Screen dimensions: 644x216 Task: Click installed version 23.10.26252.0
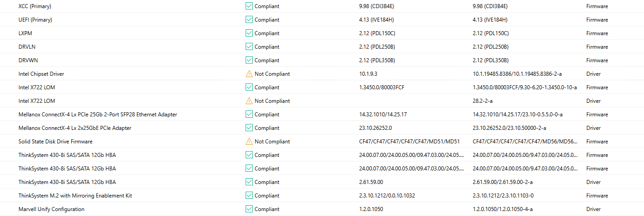click(x=375, y=128)
